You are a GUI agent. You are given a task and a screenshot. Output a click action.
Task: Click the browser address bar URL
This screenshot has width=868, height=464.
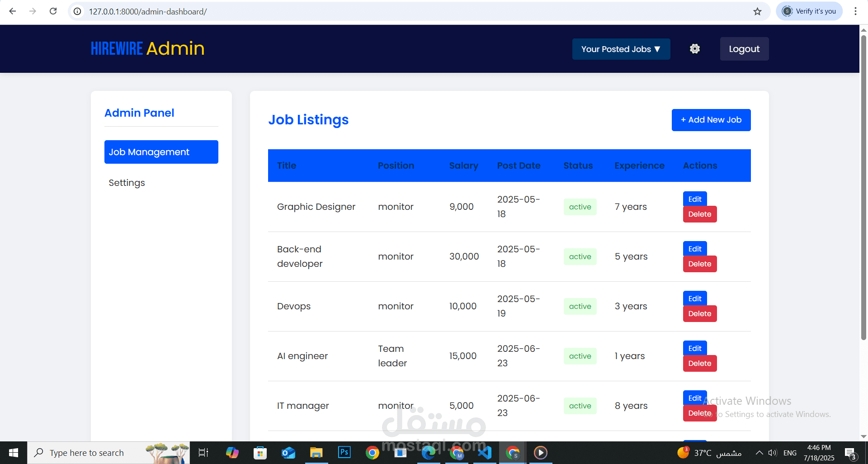(x=148, y=11)
